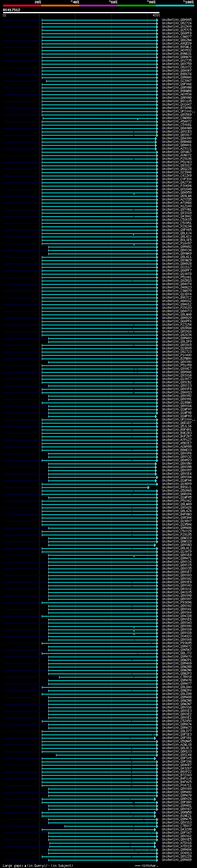
Task: Click the cyan 80–100% identity legend segment
Action: [x=175, y=6]
